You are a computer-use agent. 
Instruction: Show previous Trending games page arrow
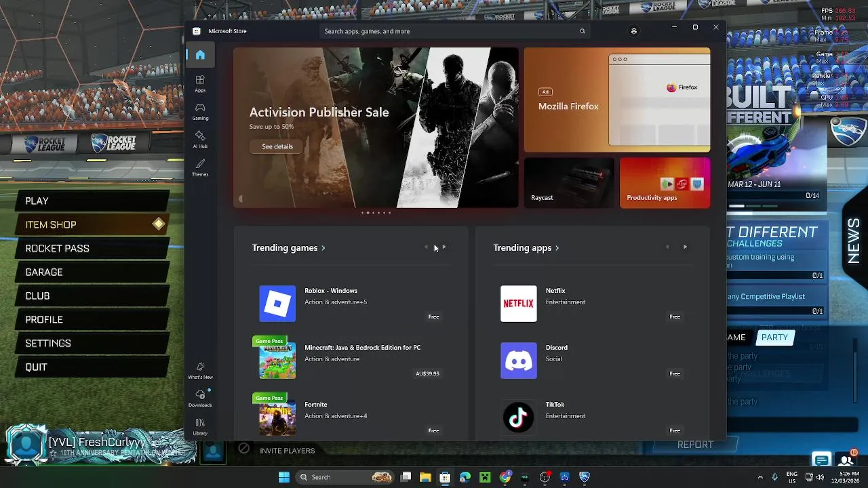(426, 247)
